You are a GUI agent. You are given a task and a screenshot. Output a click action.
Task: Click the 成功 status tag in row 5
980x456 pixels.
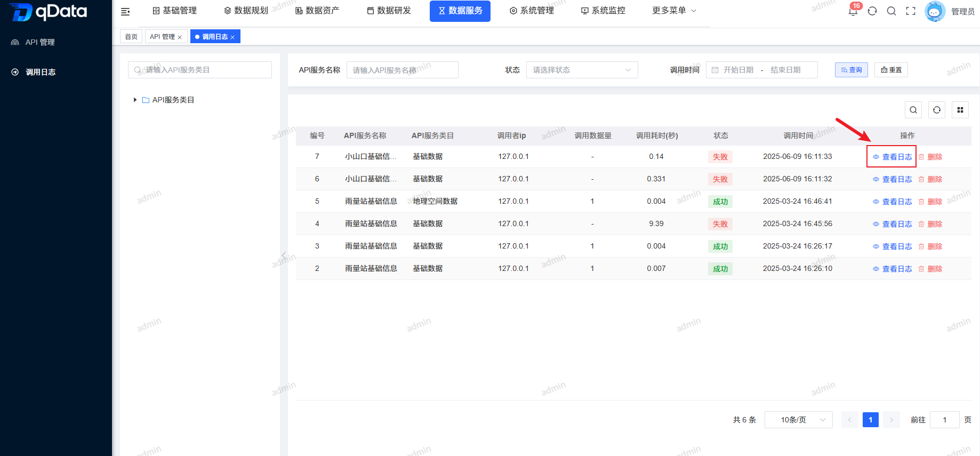720,202
